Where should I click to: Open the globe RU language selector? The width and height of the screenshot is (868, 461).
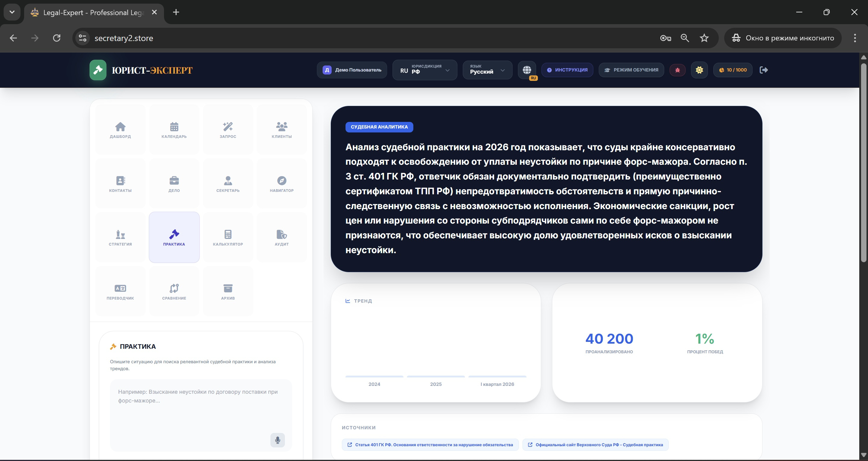pos(527,70)
